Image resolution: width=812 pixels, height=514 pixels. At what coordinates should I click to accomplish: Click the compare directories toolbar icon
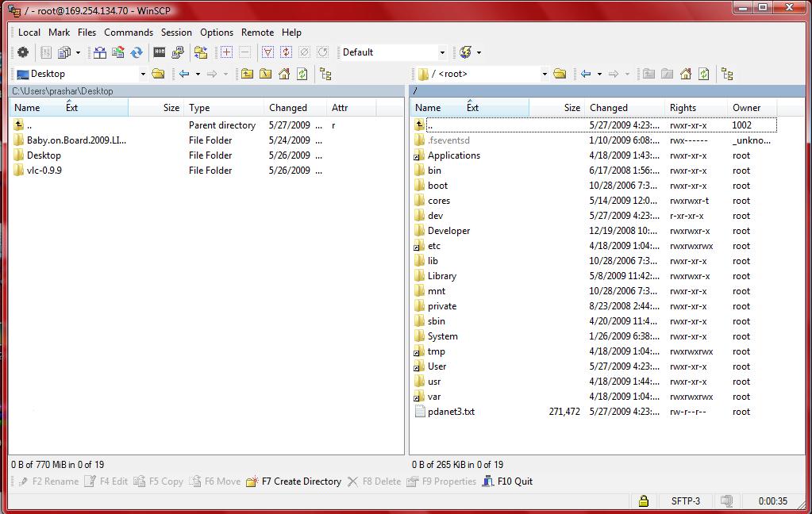100,52
